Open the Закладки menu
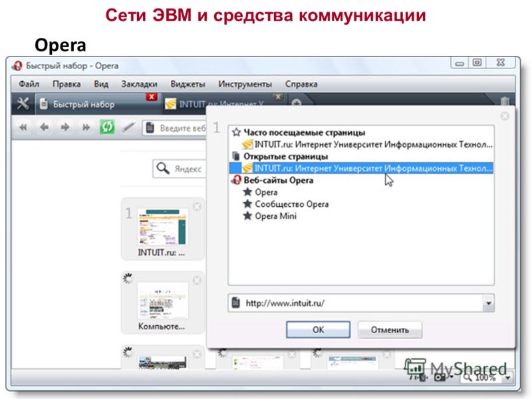532x399 pixels. coord(139,84)
